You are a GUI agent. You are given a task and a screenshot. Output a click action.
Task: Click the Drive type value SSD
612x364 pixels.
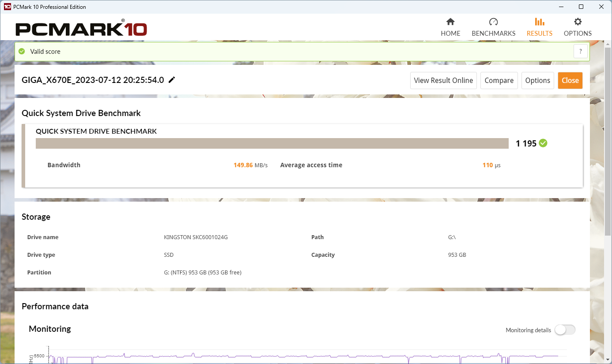(169, 255)
